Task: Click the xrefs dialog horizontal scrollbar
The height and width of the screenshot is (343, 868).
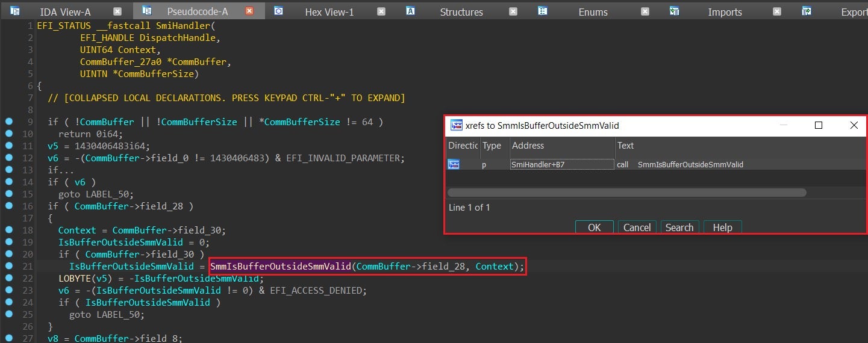Action: [x=626, y=193]
